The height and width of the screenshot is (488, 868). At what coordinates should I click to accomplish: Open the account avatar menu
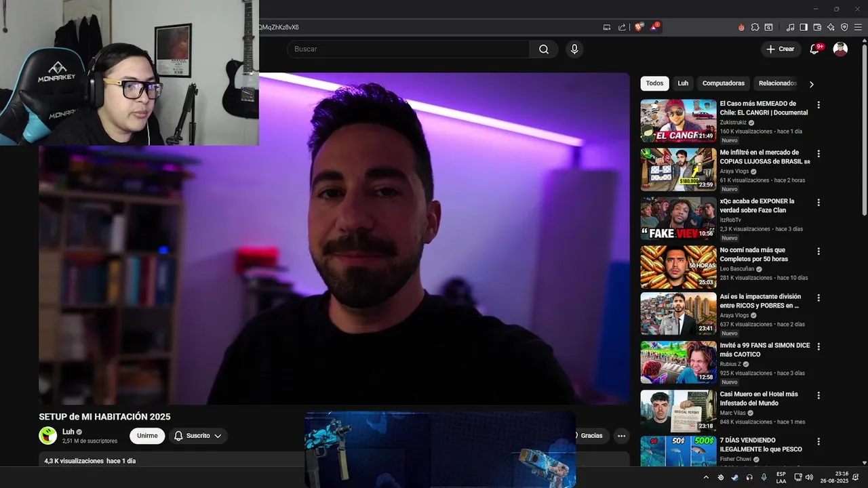840,49
